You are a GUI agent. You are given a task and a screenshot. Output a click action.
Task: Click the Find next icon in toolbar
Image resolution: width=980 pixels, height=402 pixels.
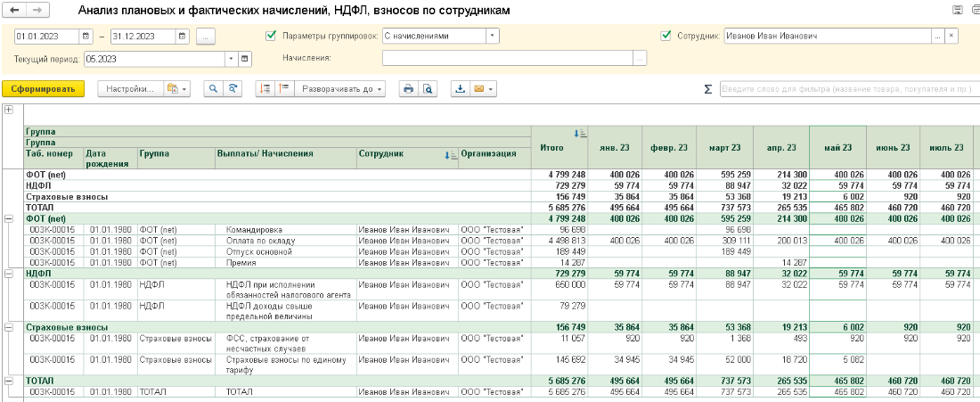coord(233,89)
